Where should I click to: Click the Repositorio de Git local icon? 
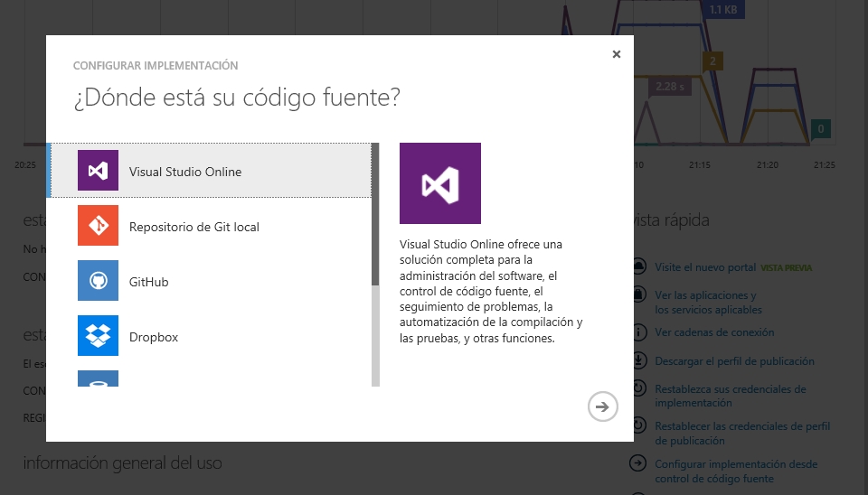click(98, 226)
